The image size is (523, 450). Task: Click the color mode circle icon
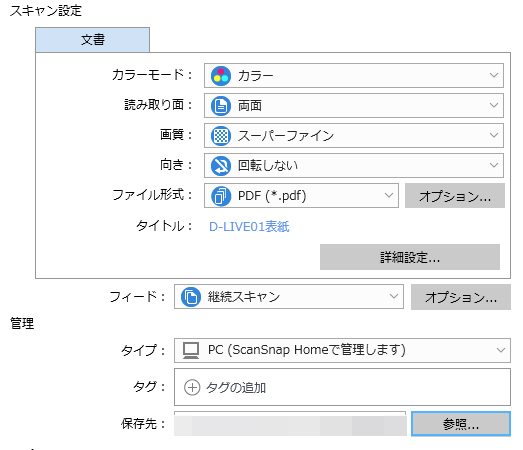click(x=221, y=76)
